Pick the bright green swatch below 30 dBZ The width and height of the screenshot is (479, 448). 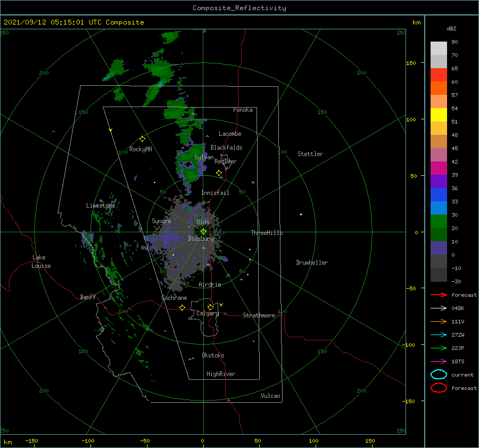(439, 221)
